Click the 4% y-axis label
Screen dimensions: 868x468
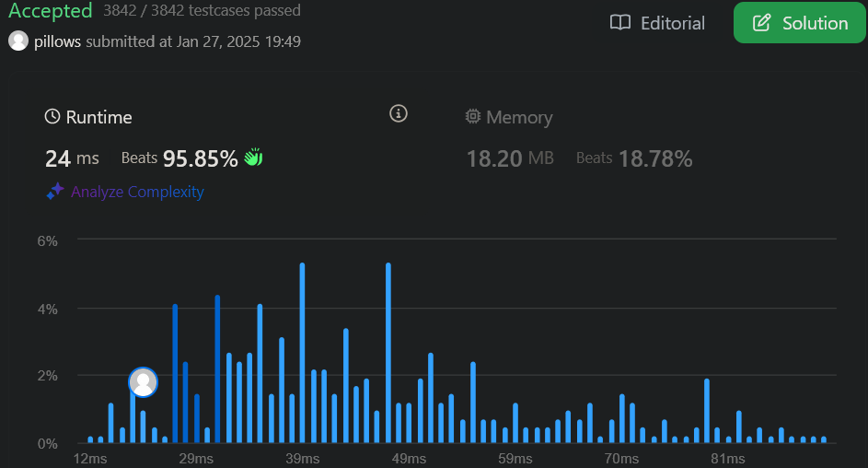coord(48,309)
